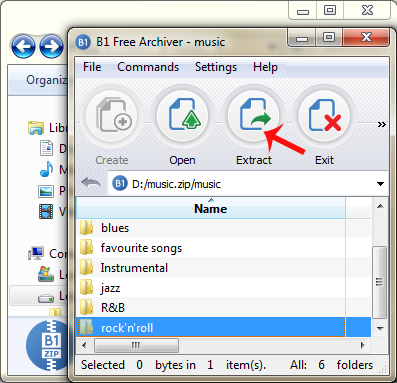Expand the toolbar overflow chevron
Viewport: 397px width, 383px height.
[382, 125]
